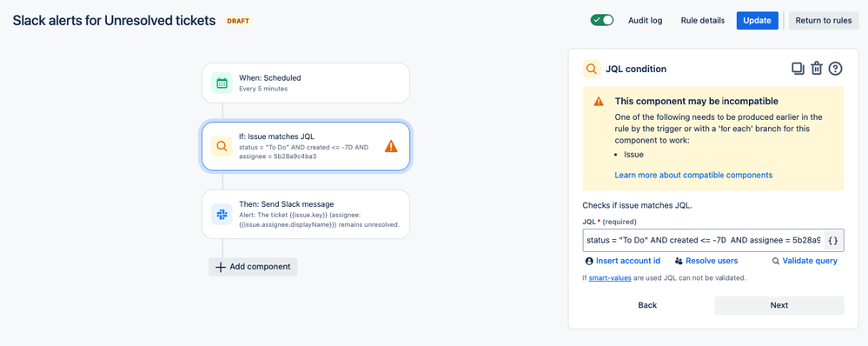868x346 pixels.
Task: Open help question mark icon
Action: pyautogui.click(x=835, y=69)
